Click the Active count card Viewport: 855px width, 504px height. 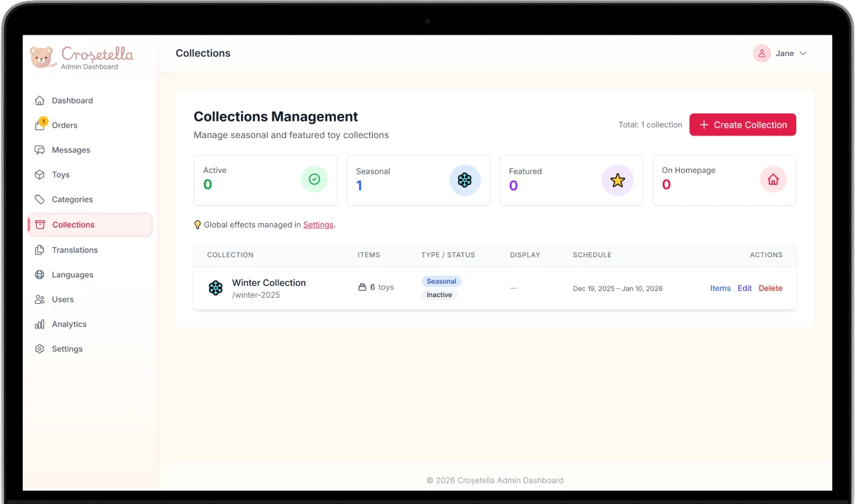(266, 180)
